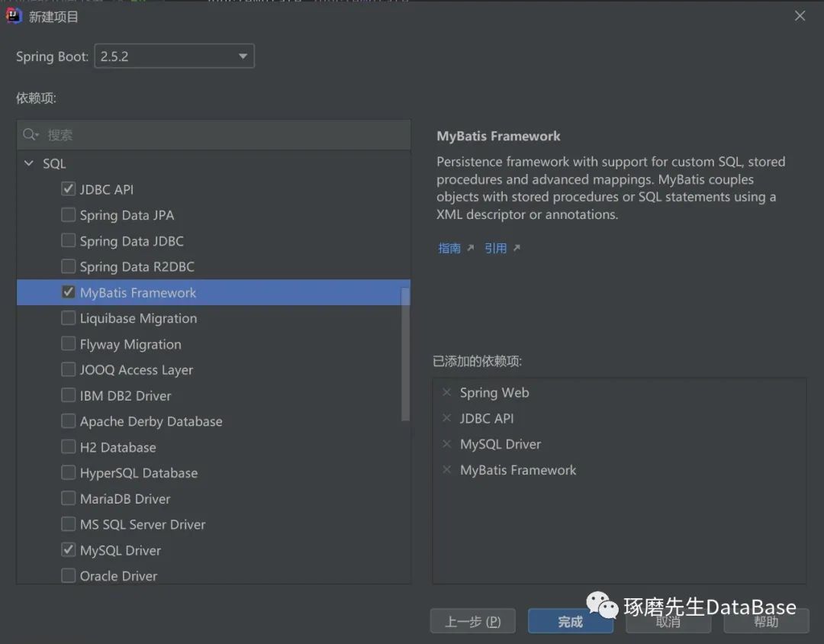Remove MyBatis Framework using X icon
This screenshot has height=644, width=824.
coord(447,470)
